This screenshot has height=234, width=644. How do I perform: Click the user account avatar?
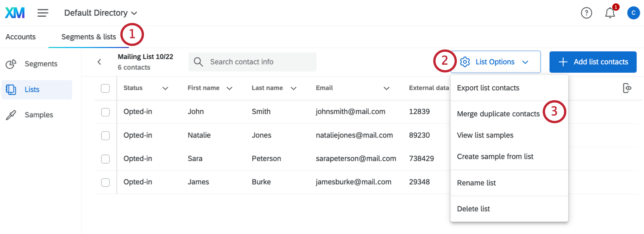[633, 13]
